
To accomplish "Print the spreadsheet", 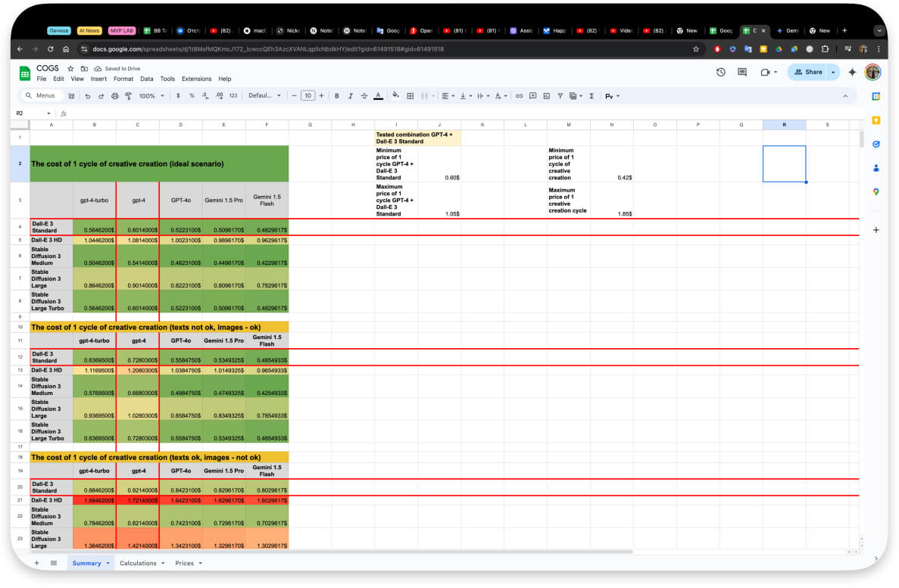I will tap(114, 96).
